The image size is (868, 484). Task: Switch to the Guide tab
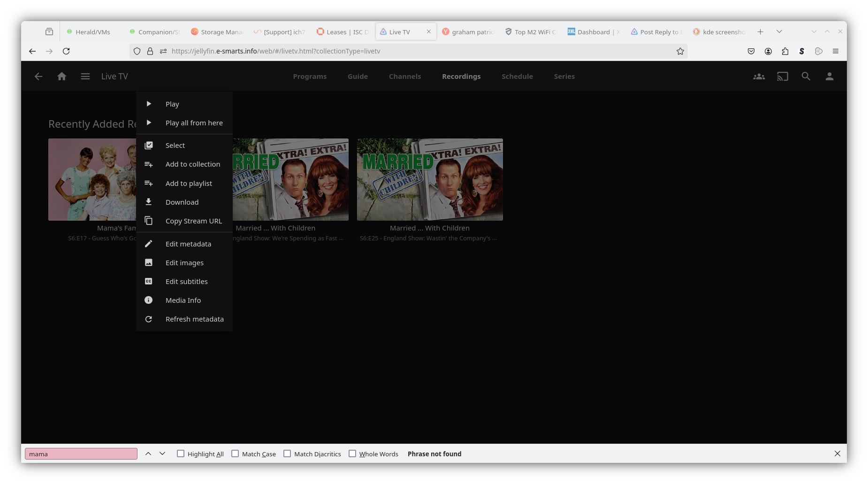[x=358, y=77]
